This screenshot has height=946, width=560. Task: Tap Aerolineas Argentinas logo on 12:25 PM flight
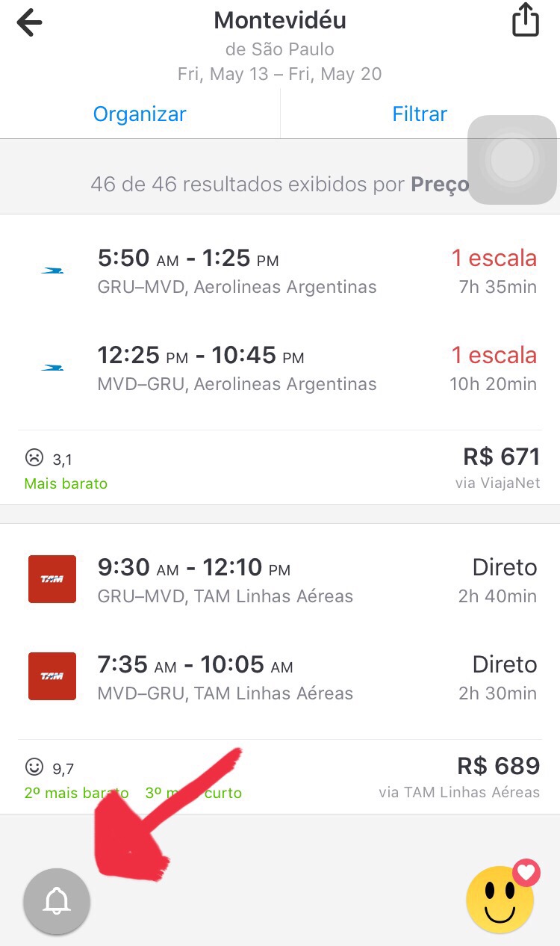pyautogui.click(x=52, y=368)
